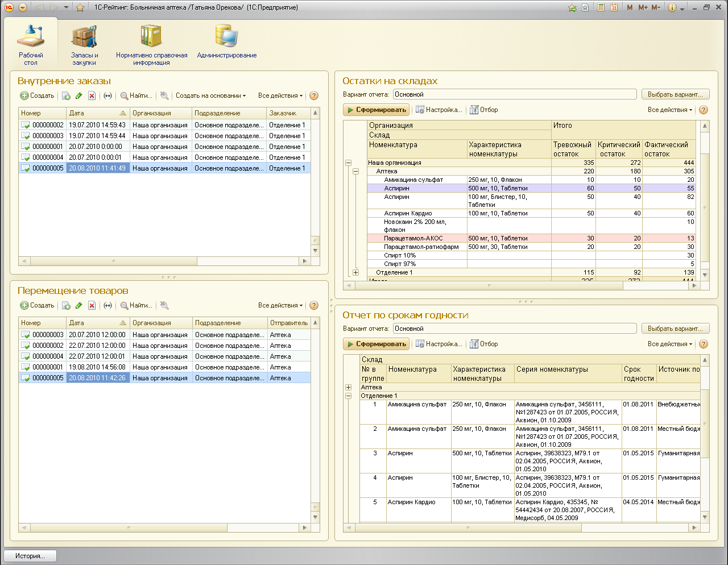
Task: Click green pencil edit icon in Внутренние заказы
Action: 79,96
